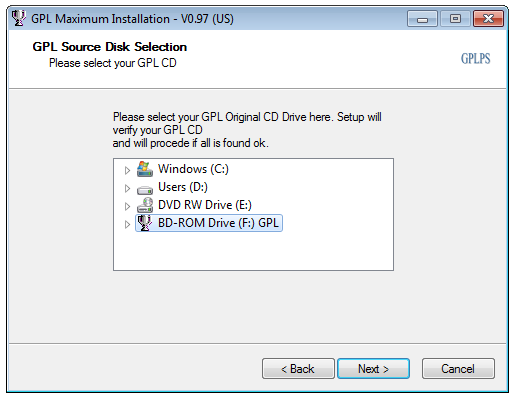The height and width of the screenshot is (397, 513).
Task: Cancel the GPL installation
Action: [458, 369]
